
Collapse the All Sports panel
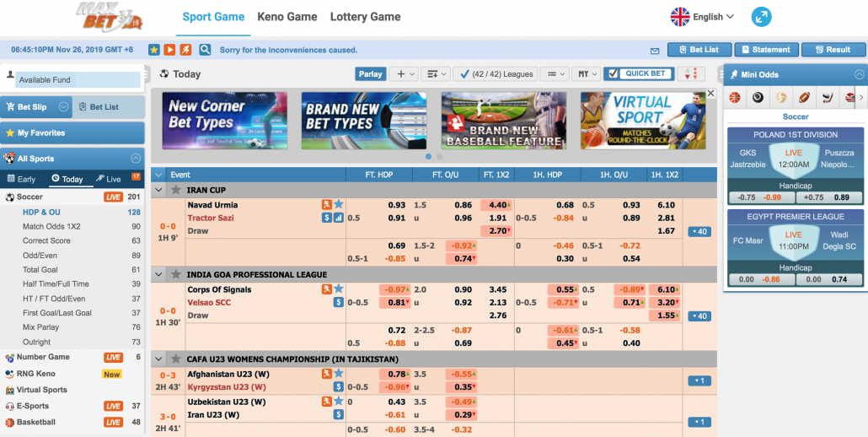(x=136, y=159)
